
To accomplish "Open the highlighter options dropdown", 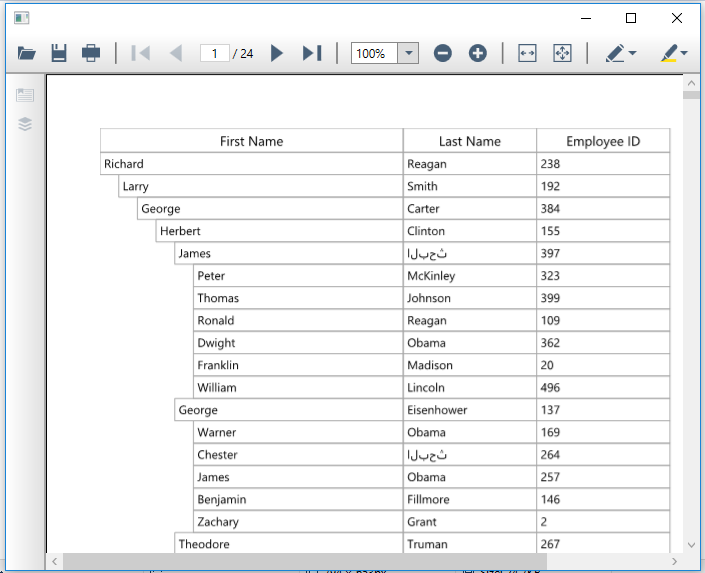I will [684, 53].
